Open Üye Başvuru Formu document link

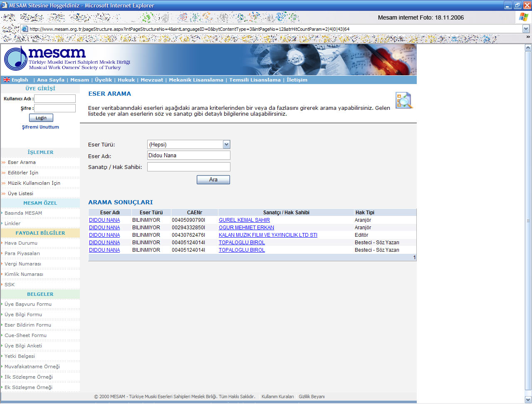tap(28, 304)
